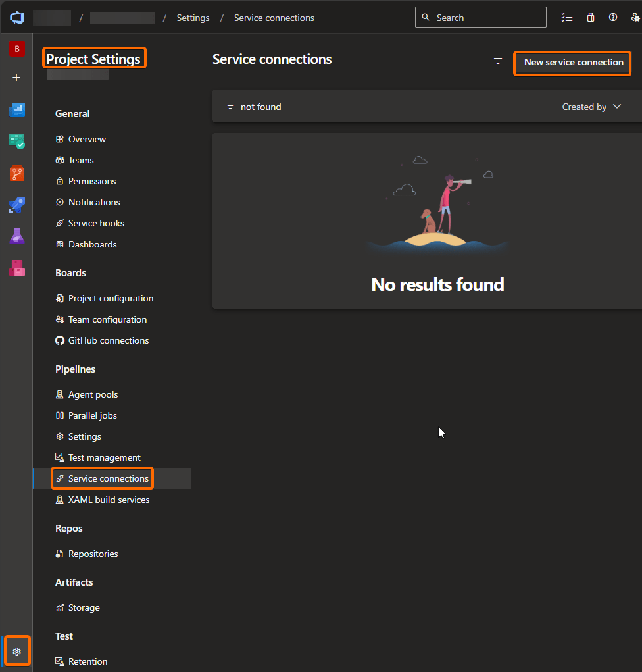Open the Marketplace shopping bag icon
Viewport: 642px width, 672px height.
pos(591,18)
